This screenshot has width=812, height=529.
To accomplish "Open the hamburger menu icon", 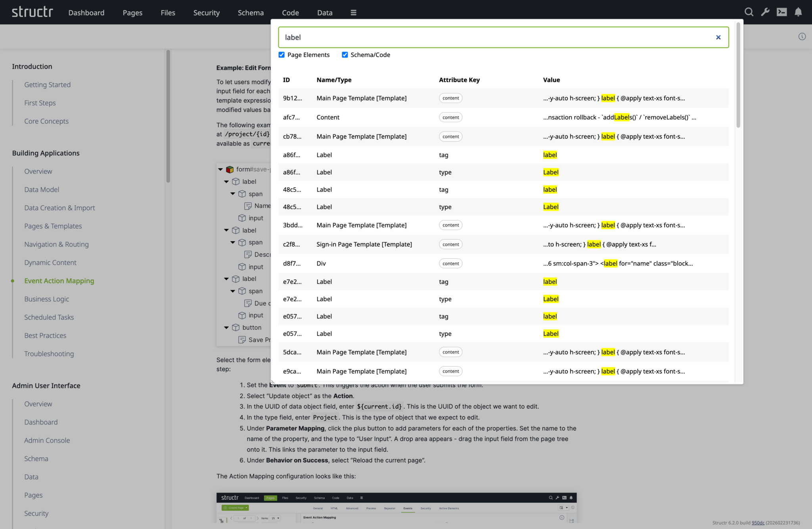I will 353,13.
